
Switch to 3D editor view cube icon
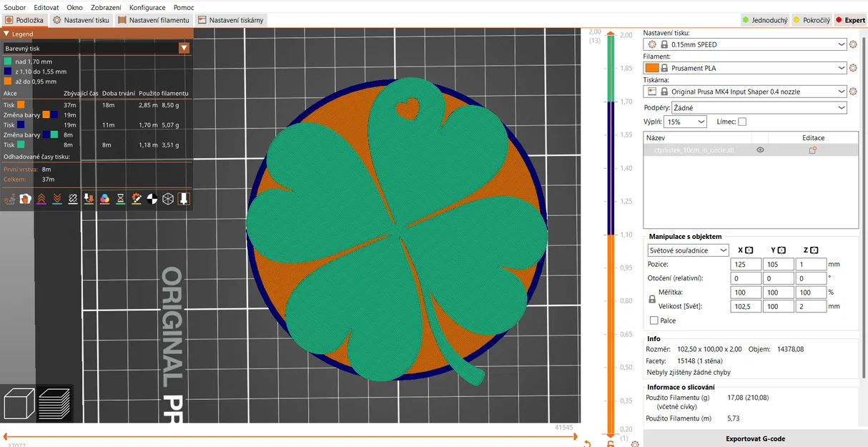coord(19,403)
